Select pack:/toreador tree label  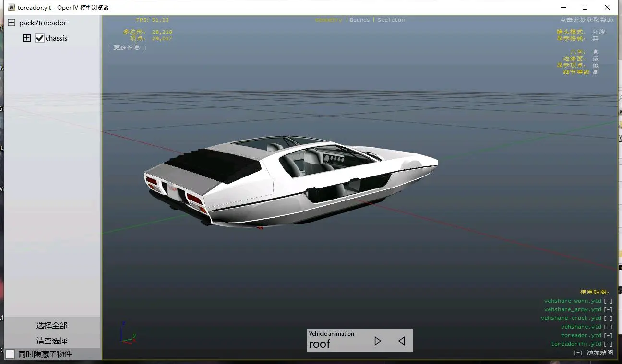pyautogui.click(x=43, y=23)
